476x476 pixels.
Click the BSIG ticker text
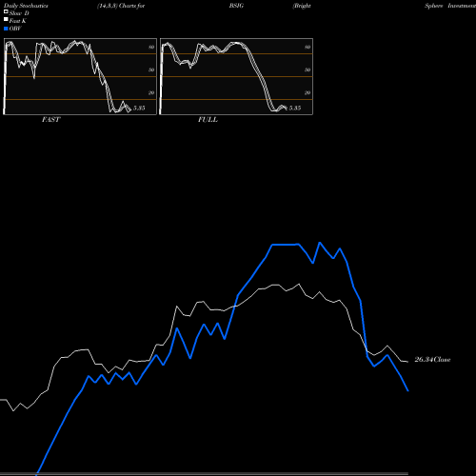click(236, 6)
